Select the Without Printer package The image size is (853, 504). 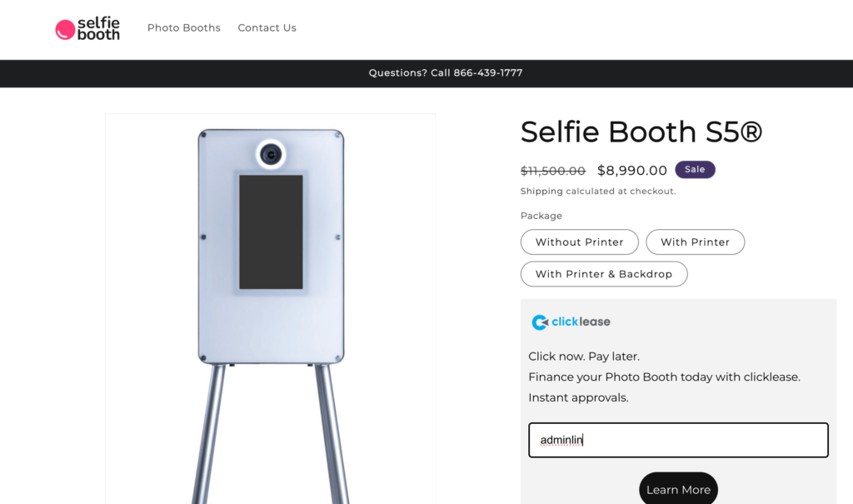pyautogui.click(x=579, y=242)
